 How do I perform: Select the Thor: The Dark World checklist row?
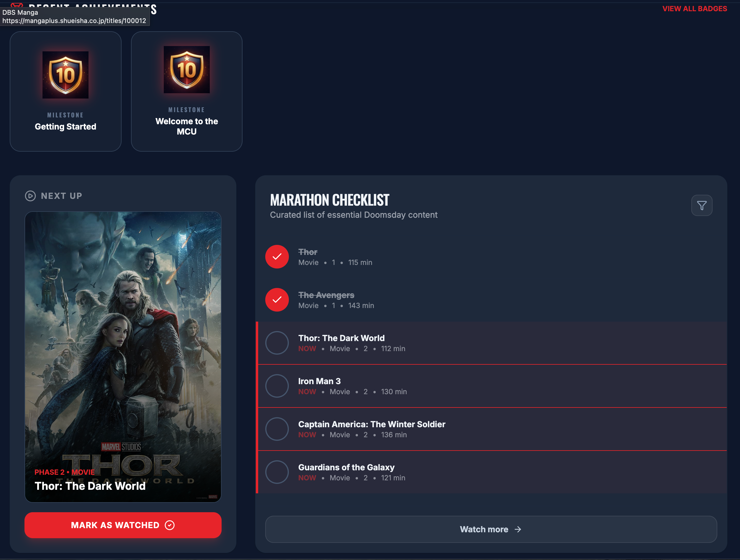(468, 343)
